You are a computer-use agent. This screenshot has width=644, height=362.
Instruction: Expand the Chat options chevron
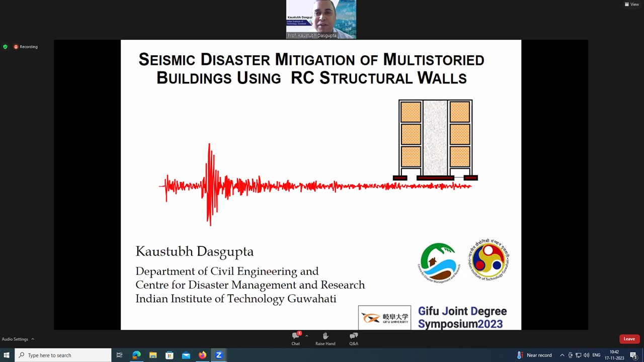click(306, 336)
